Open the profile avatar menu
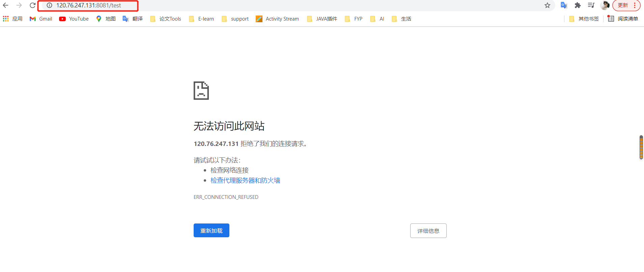644x272 pixels. 605,5
